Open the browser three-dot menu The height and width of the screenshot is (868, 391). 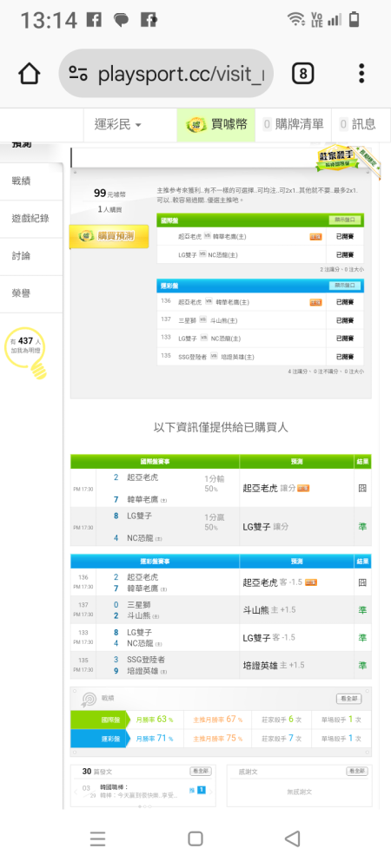[x=361, y=74]
